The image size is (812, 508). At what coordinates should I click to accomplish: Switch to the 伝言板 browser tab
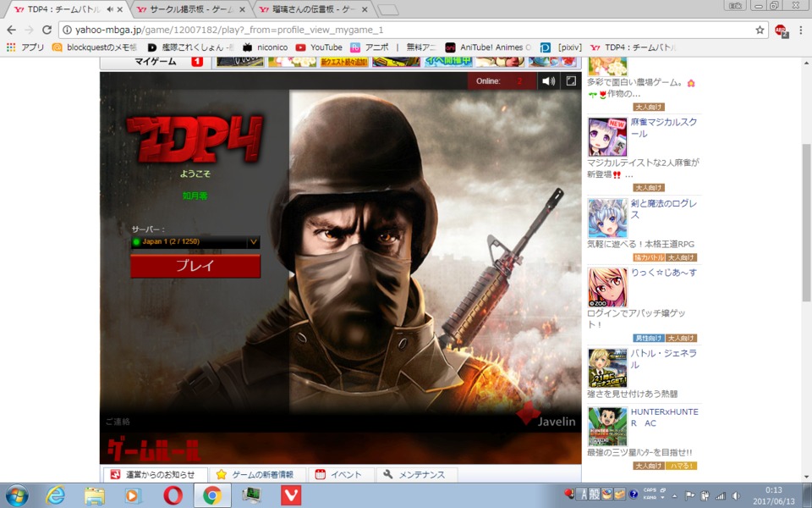[311, 9]
